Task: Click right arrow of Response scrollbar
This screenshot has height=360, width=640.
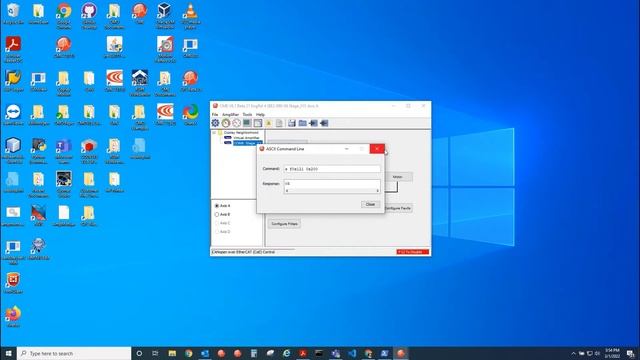Action: (x=377, y=191)
